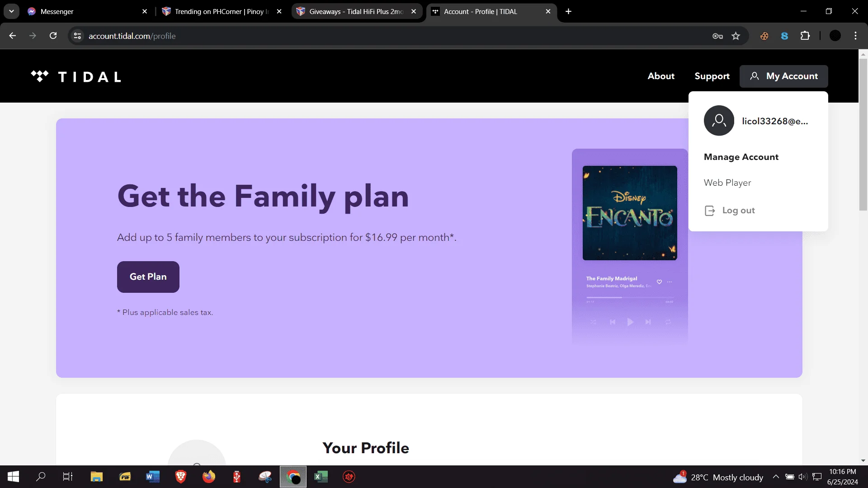Click the play icon on the player mockup

coord(630,322)
